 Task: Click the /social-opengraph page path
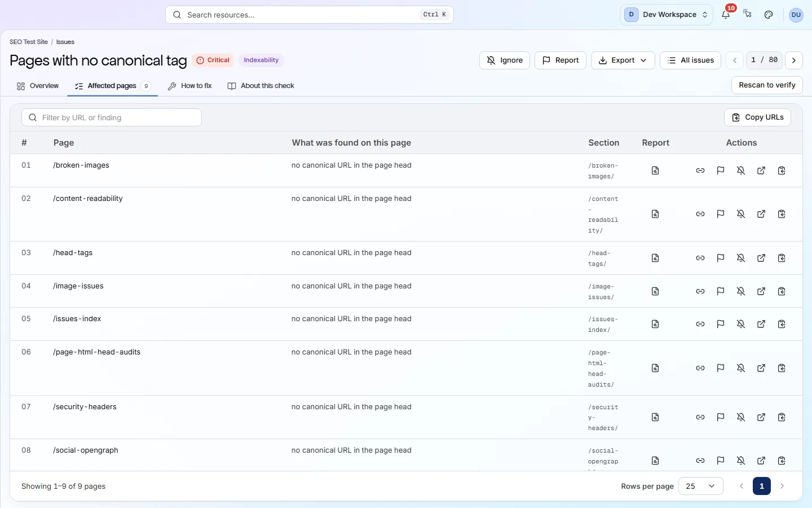click(x=86, y=450)
